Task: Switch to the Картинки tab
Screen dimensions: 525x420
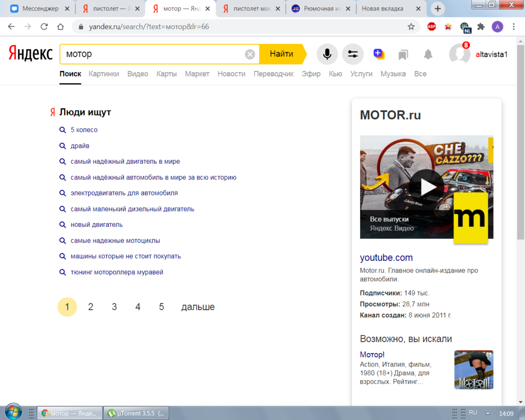Action: (104, 73)
